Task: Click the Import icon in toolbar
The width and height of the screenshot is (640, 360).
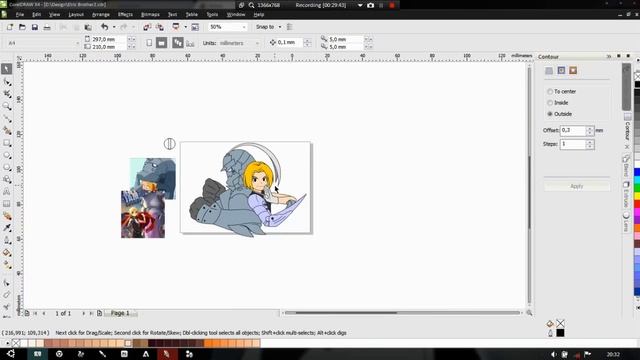Action: tap(147, 27)
